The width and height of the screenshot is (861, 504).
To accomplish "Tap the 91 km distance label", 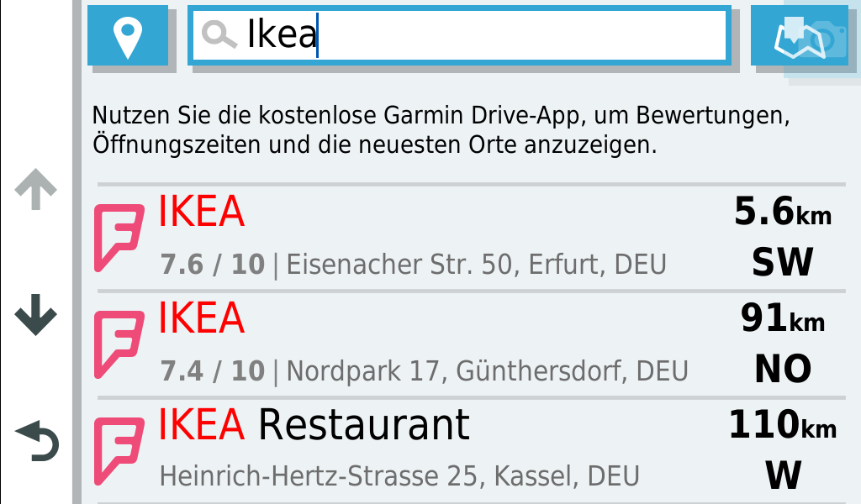I will pos(782,319).
